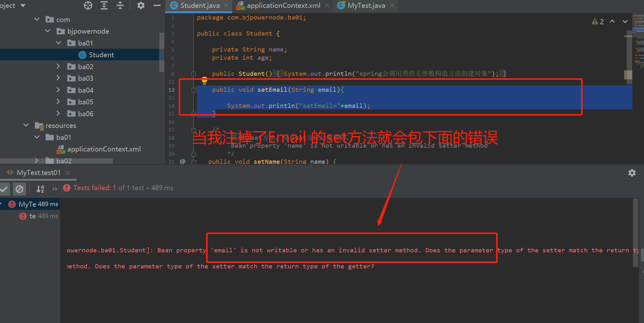
Task: Click 'package com.bjpowernode.ba01;' code line
Action: click(x=251, y=18)
